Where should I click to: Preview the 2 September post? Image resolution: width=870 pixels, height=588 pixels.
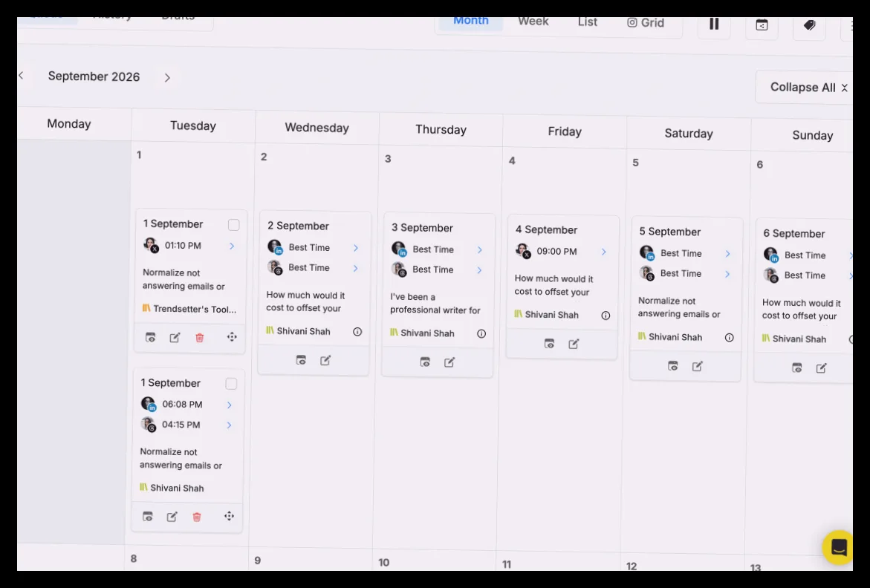point(302,360)
